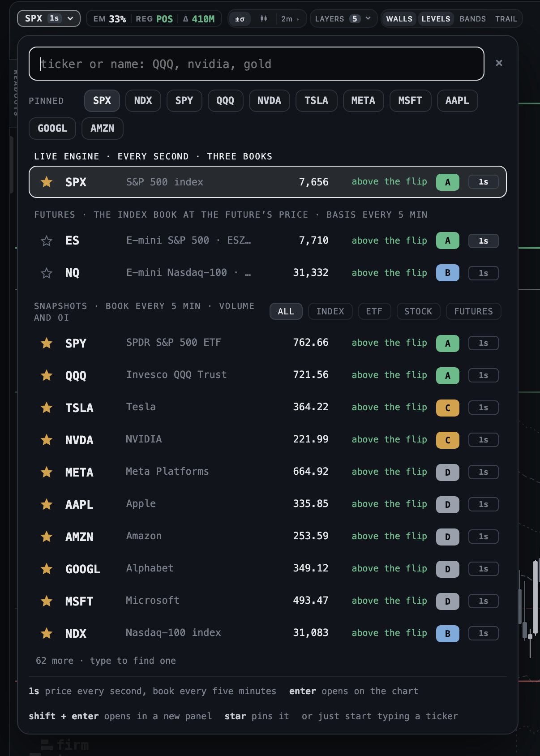Toggle the ±σ sigma display

coord(240,19)
